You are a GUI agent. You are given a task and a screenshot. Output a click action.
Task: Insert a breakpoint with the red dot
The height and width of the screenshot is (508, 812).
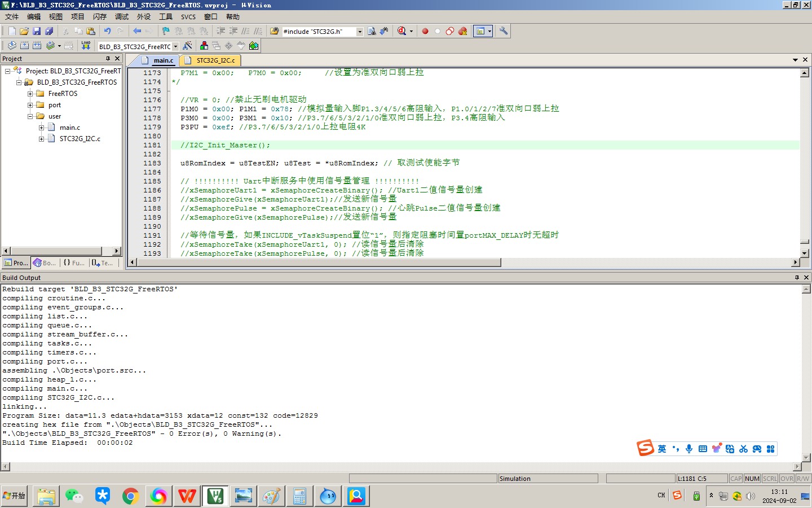(425, 31)
